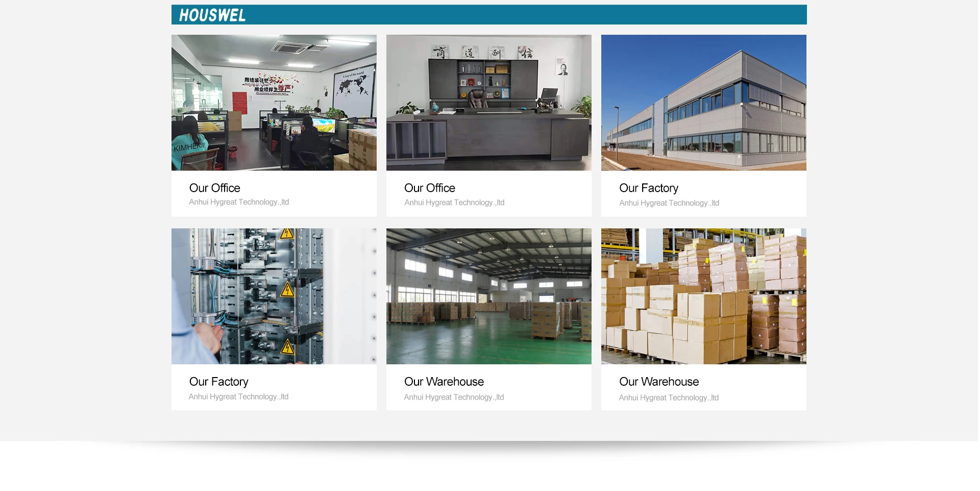View the electrical panel factory photo
This screenshot has width=980, height=491.
point(274,296)
